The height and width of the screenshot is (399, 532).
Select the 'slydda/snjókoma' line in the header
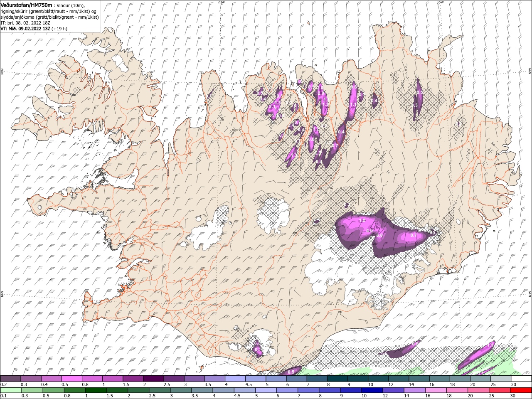[49, 17]
